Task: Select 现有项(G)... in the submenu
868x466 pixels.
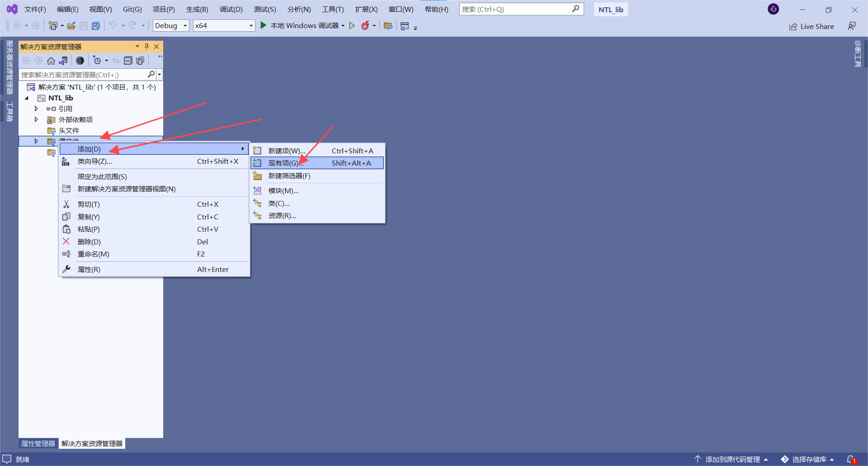Action: (x=317, y=163)
